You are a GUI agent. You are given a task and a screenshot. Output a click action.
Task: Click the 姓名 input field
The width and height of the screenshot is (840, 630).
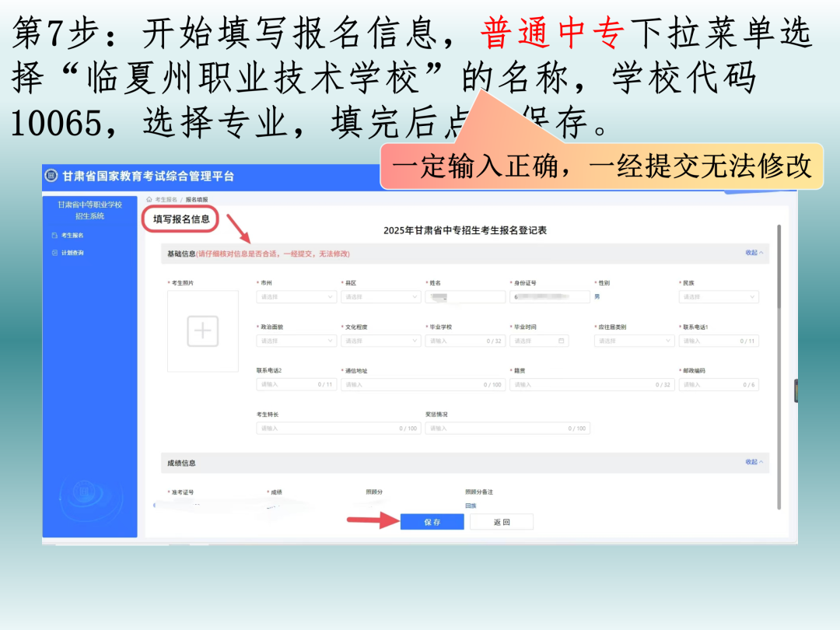point(466,297)
